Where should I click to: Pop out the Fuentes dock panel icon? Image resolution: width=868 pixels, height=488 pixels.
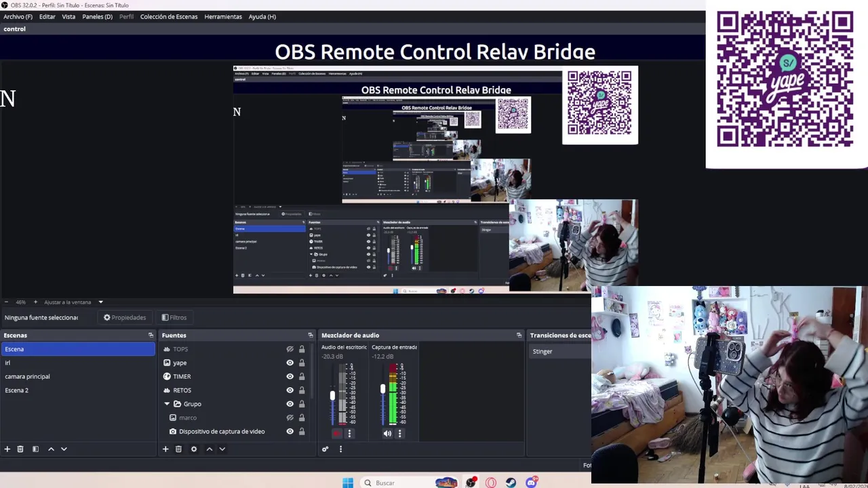point(311,335)
